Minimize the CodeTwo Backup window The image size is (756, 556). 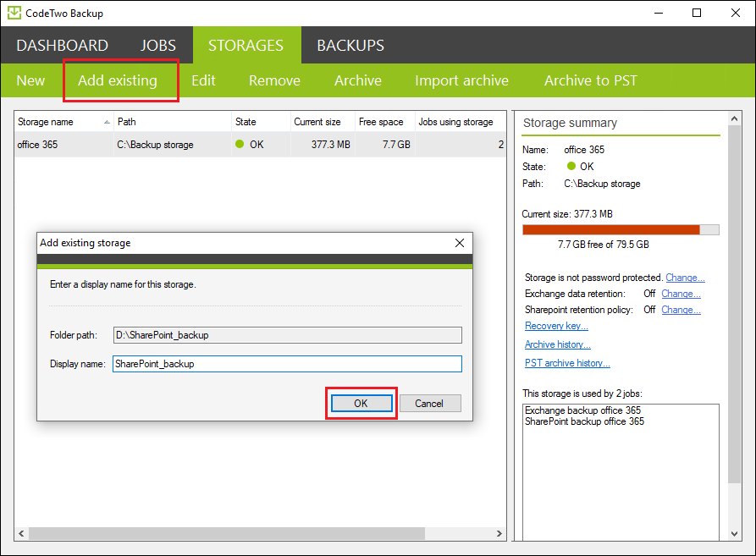click(x=659, y=13)
